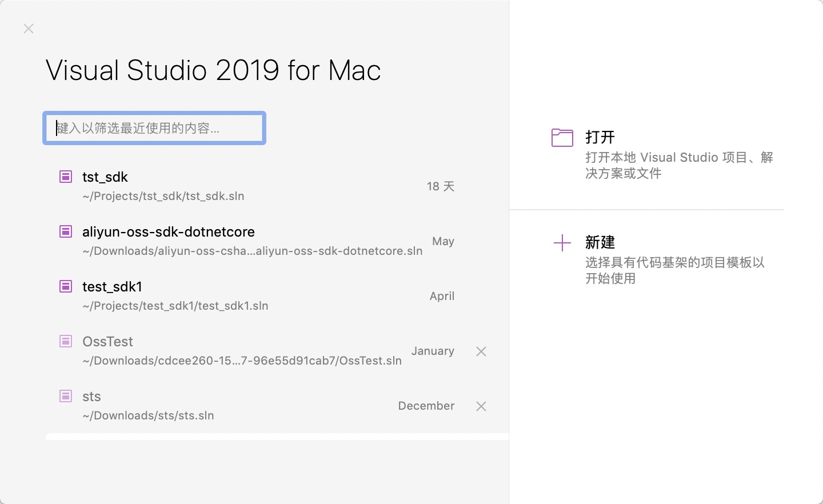The height and width of the screenshot is (504, 823).
Task: Remove sts from the recent list
Action: click(x=481, y=406)
